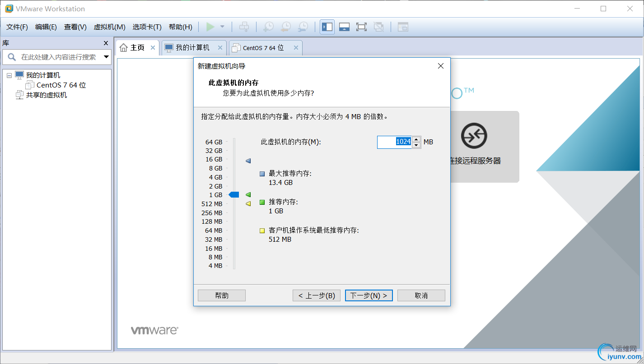The width and height of the screenshot is (644, 364).
Task: Click the memory MB value input field
Action: pos(395,142)
